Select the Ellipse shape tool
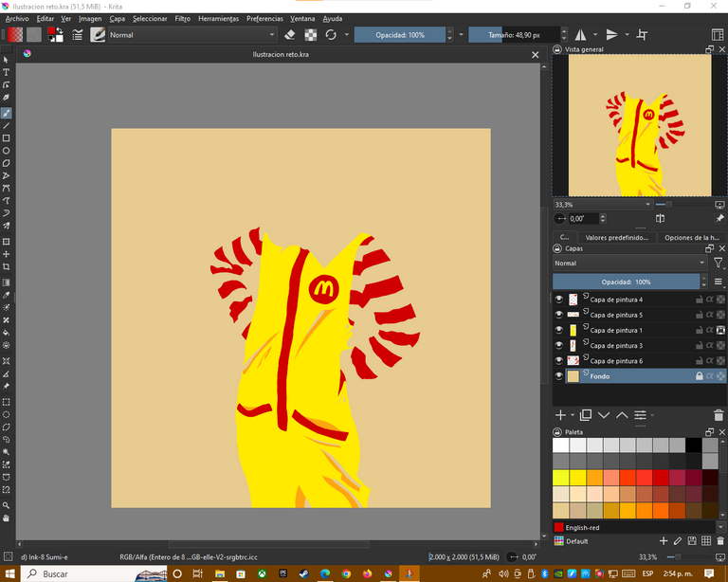The width and height of the screenshot is (728, 582). click(6, 151)
